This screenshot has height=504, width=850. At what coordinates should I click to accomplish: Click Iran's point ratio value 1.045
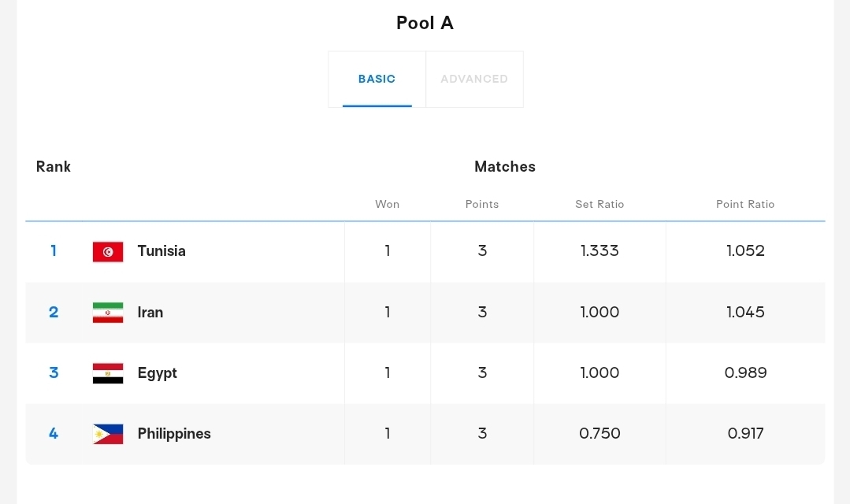(745, 313)
